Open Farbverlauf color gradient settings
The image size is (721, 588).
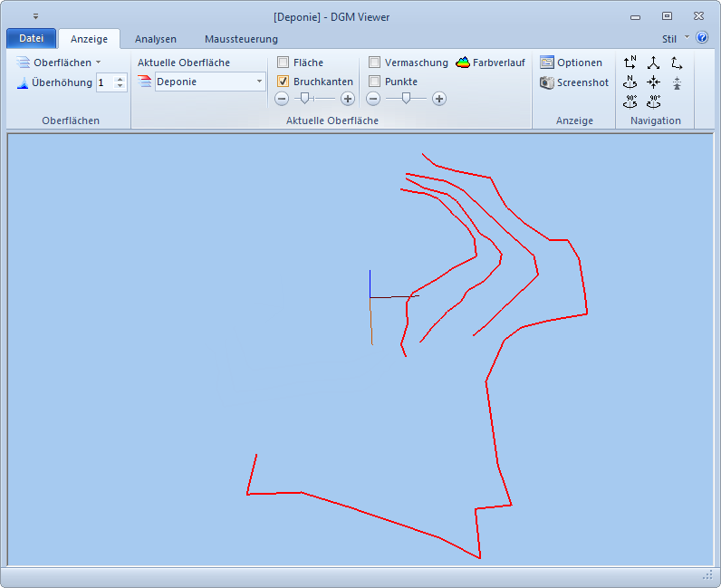(490, 63)
